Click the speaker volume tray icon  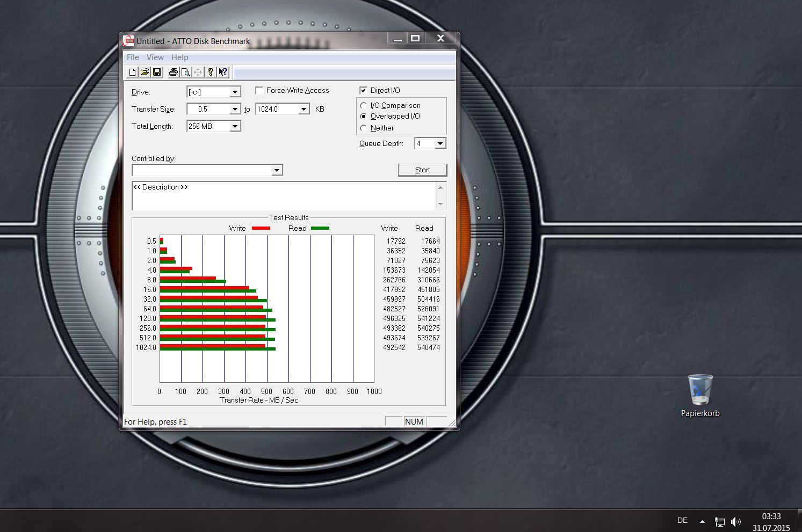736,521
